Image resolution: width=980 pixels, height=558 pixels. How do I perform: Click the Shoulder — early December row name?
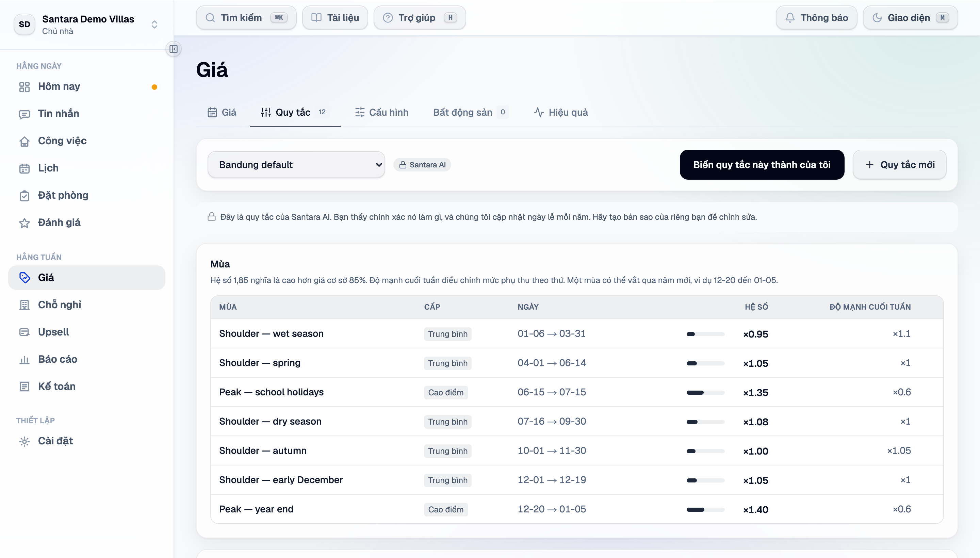(281, 480)
